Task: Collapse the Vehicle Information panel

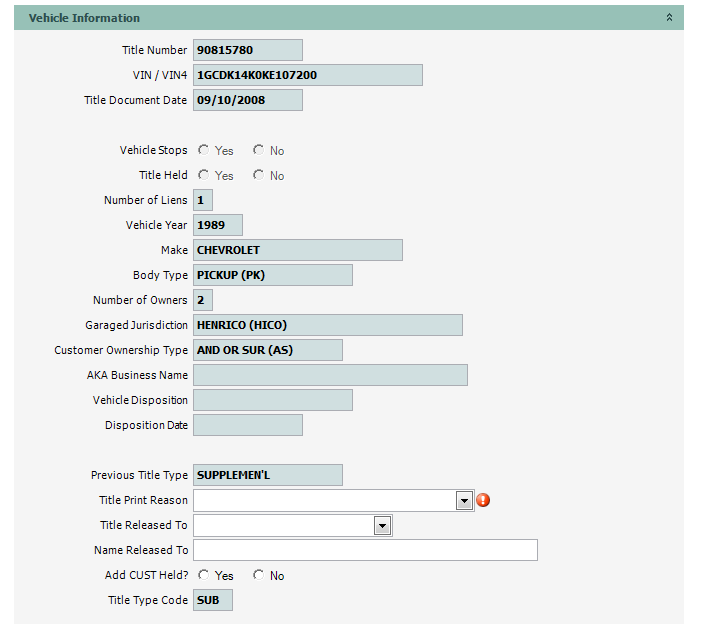Action: click(x=670, y=18)
